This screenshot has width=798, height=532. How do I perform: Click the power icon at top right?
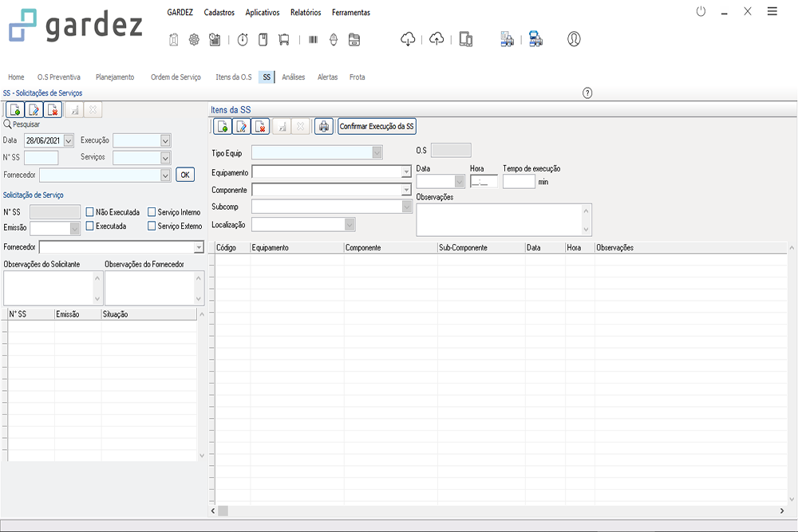point(701,11)
